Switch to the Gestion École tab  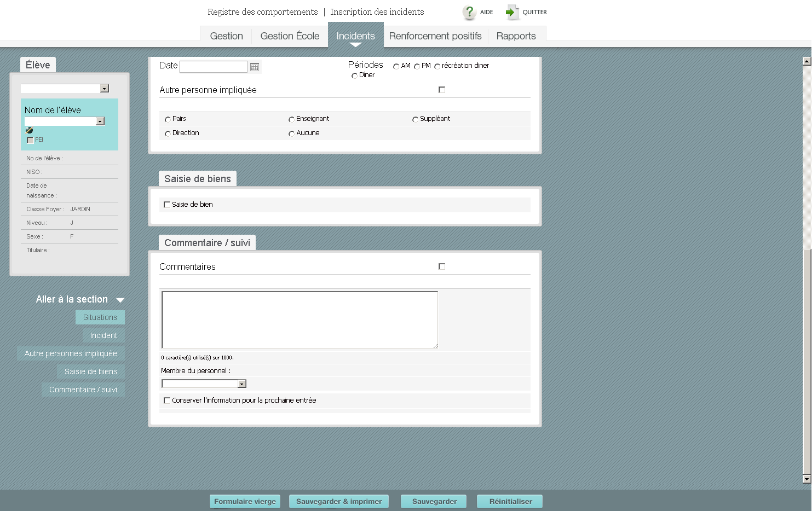290,36
